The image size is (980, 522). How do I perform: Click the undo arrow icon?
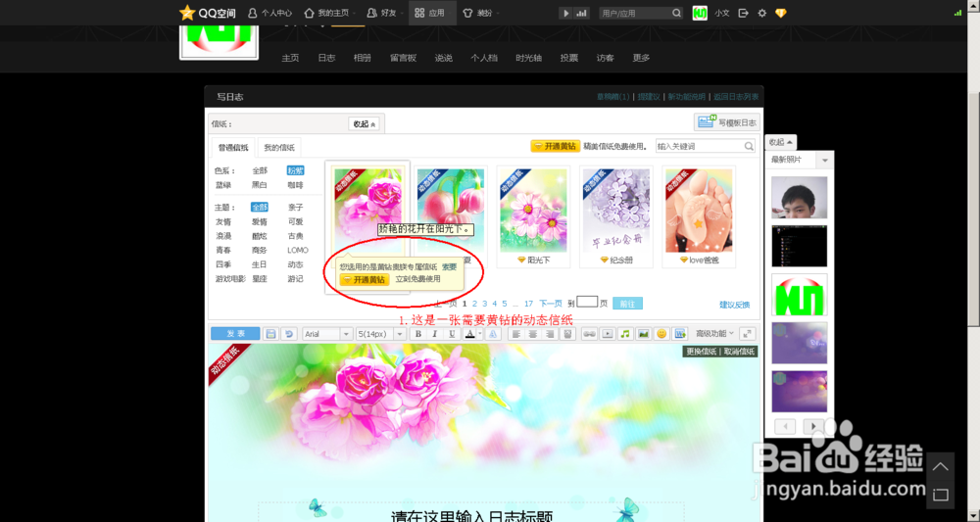(289, 334)
